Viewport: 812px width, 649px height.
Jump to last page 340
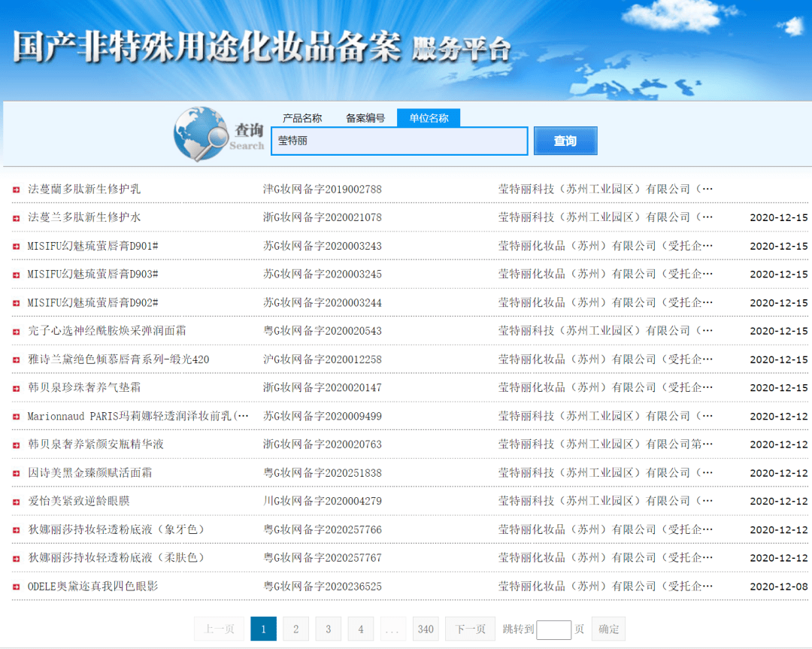click(426, 629)
